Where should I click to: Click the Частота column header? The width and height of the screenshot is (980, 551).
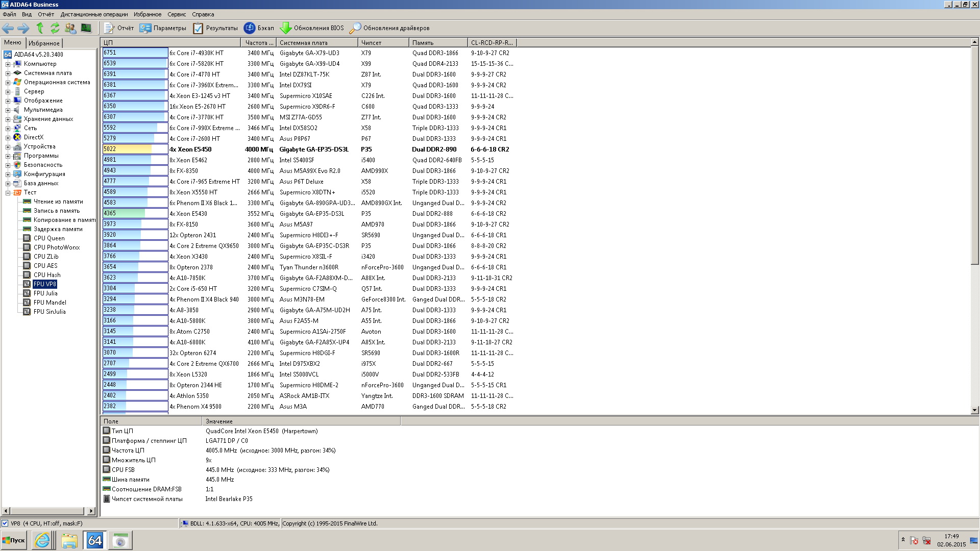point(258,43)
